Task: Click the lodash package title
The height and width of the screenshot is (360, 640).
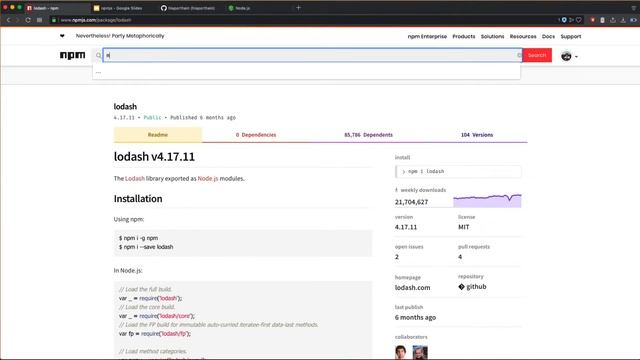Action: point(125,107)
